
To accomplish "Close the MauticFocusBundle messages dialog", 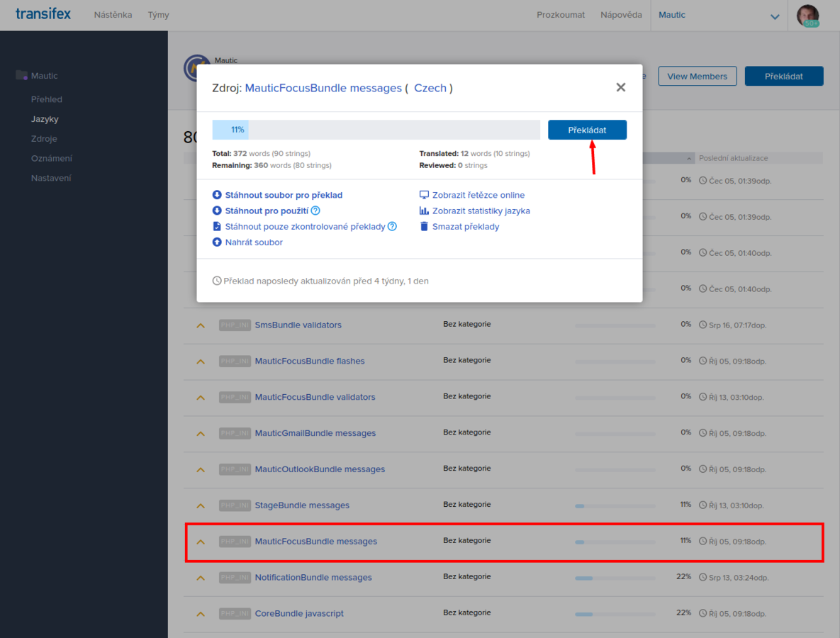I will pyautogui.click(x=620, y=87).
